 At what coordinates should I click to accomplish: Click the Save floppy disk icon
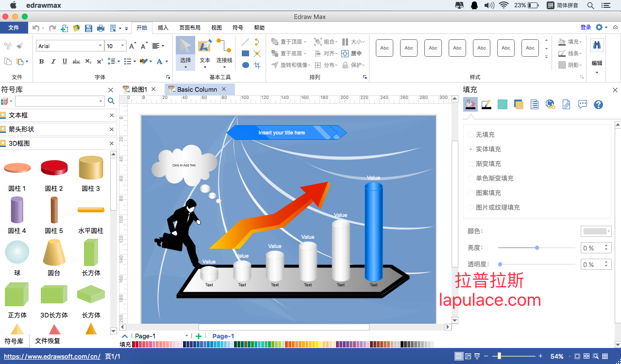point(88,28)
